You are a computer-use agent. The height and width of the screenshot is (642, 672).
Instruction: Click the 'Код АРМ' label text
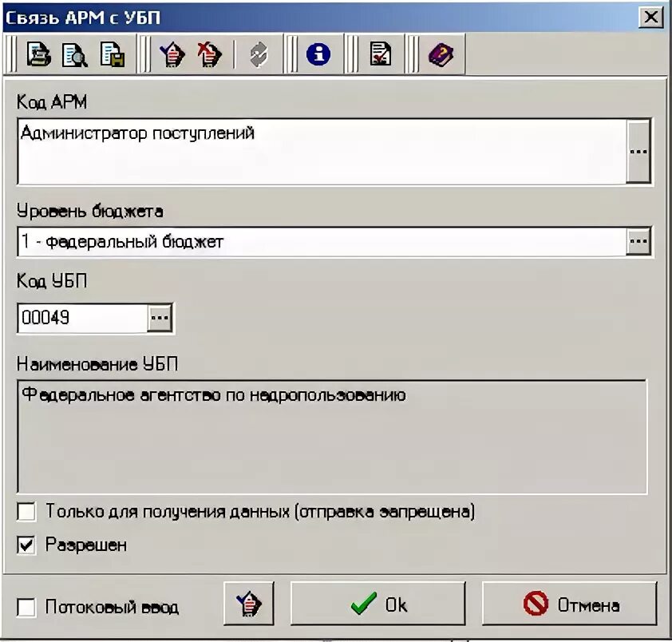(x=52, y=102)
